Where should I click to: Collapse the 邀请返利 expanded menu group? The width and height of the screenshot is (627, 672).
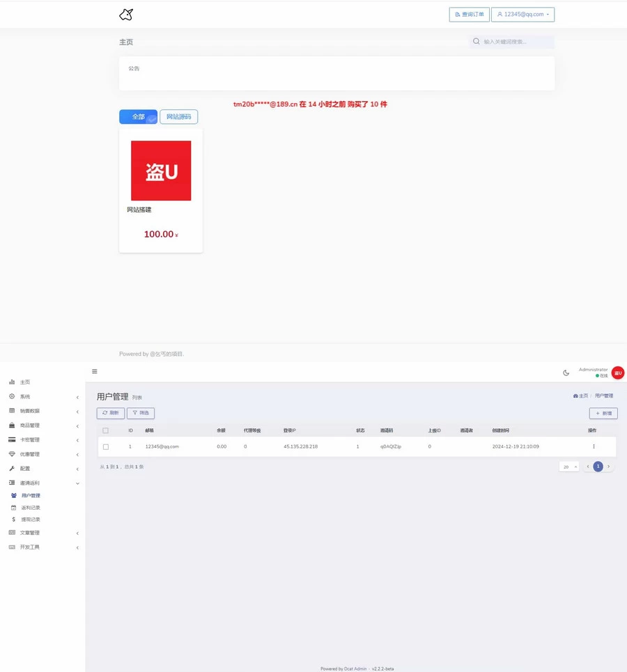tap(31, 483)
